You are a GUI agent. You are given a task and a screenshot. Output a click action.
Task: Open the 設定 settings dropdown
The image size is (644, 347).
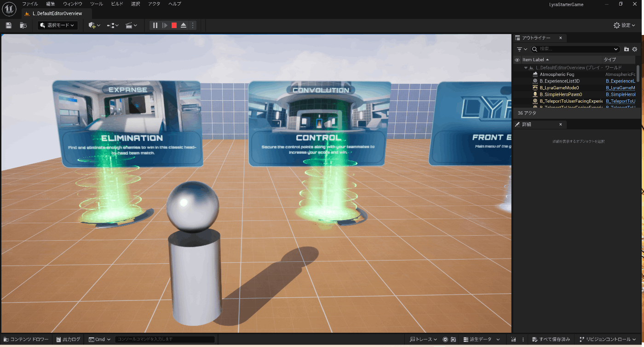pos(624,25)
